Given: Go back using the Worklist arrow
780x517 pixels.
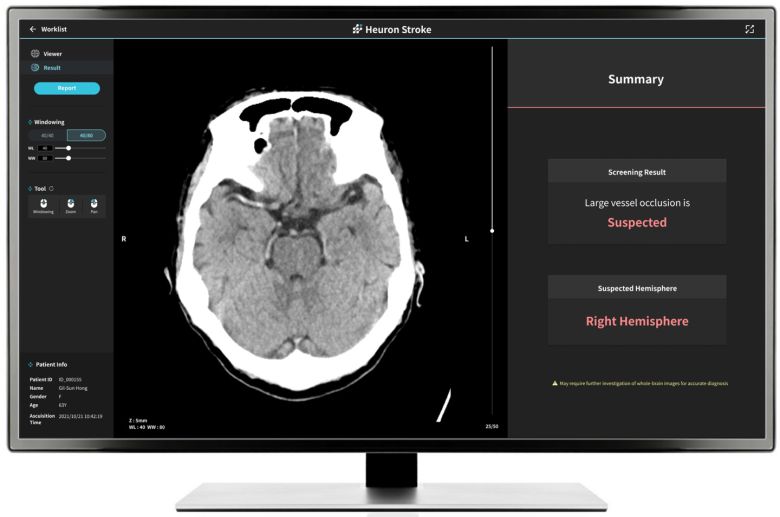Looking at the screenshot, I should click(32, 29).
